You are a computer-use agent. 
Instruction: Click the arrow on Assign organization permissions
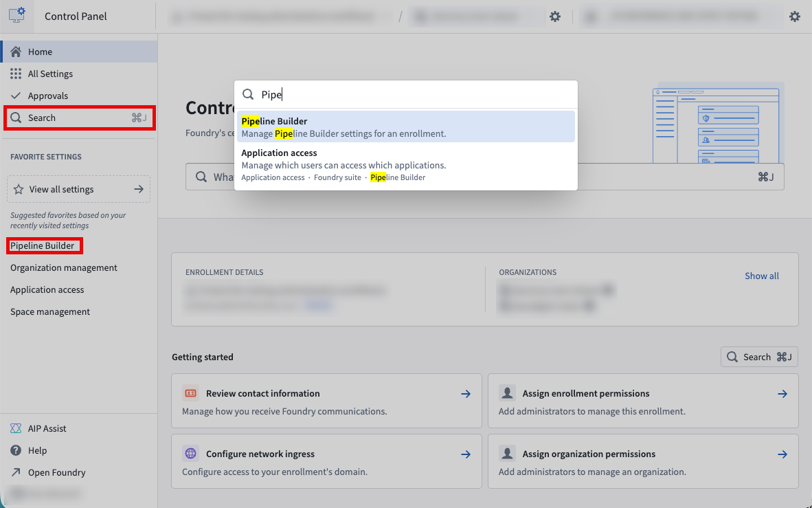pyautogui.click(x=782, y=454)
